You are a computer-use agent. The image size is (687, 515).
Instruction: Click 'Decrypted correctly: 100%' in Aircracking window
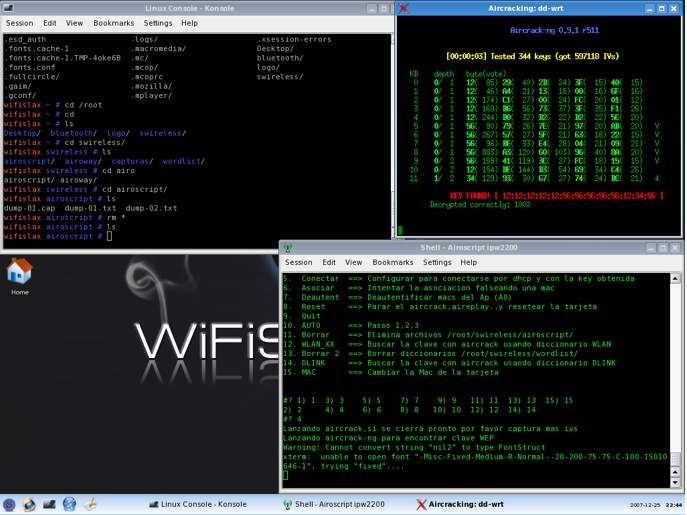pos(480,204)
